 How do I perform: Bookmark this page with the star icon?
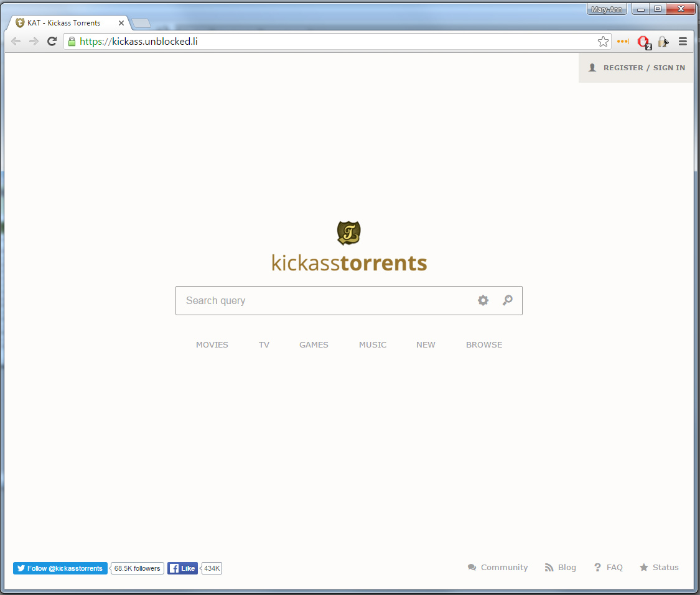point(603,42)
